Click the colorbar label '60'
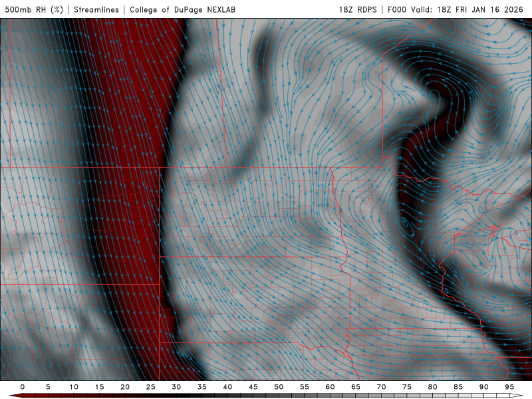532x399 pixels. pyautogui.click(x=330, y=387)
